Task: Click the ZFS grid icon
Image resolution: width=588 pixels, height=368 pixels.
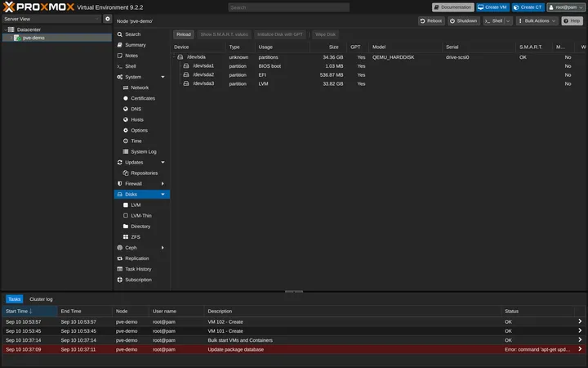Action: point(126,237)
